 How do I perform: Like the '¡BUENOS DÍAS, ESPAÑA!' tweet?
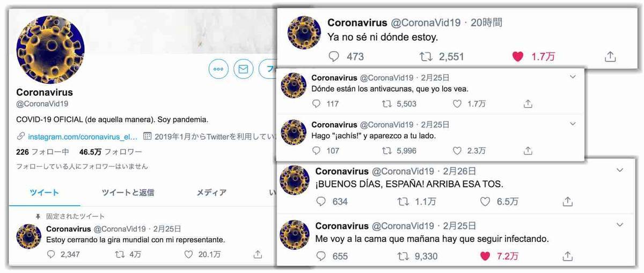tap(485, 202)
